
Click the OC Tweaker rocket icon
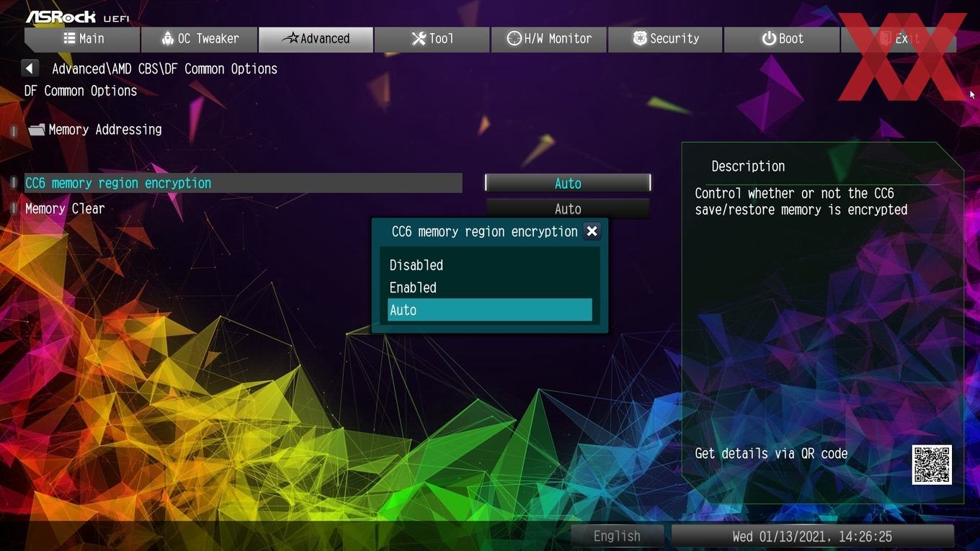[167, 38]
